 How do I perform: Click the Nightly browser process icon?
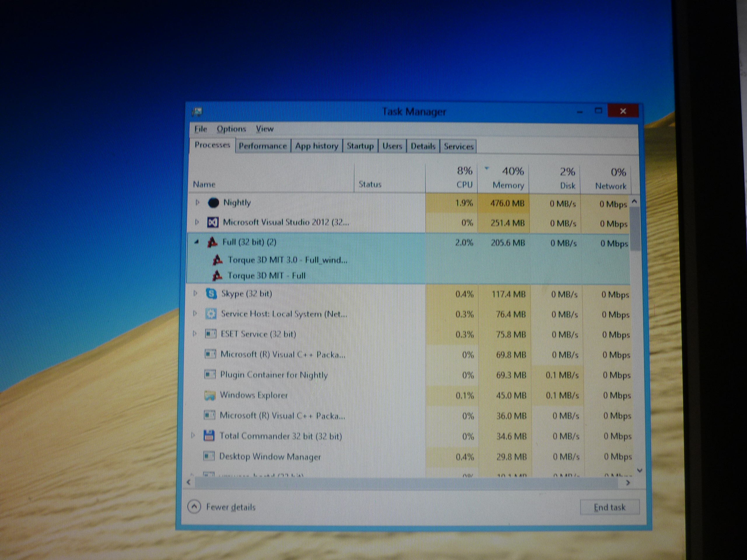pyautogui.click(x=213, y=203)
